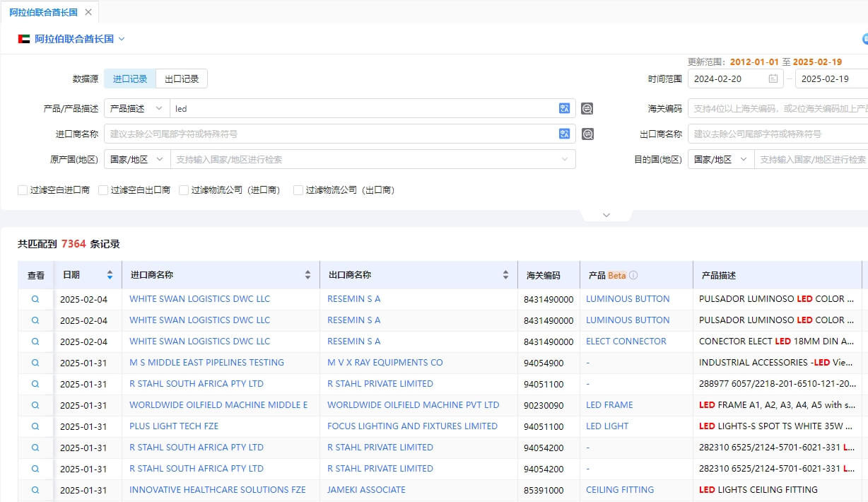Open exporter M V X RAY EQUIPMENTS CO

(385, 363)
